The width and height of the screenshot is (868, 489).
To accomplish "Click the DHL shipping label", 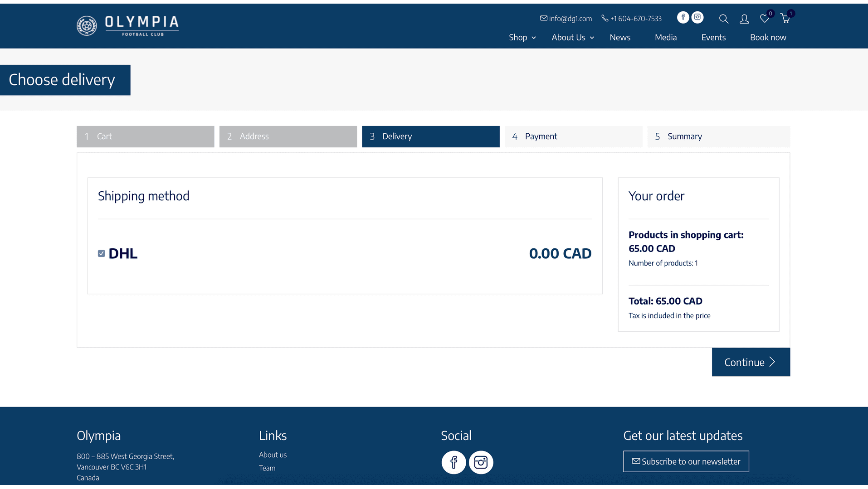I will (123, 253).
